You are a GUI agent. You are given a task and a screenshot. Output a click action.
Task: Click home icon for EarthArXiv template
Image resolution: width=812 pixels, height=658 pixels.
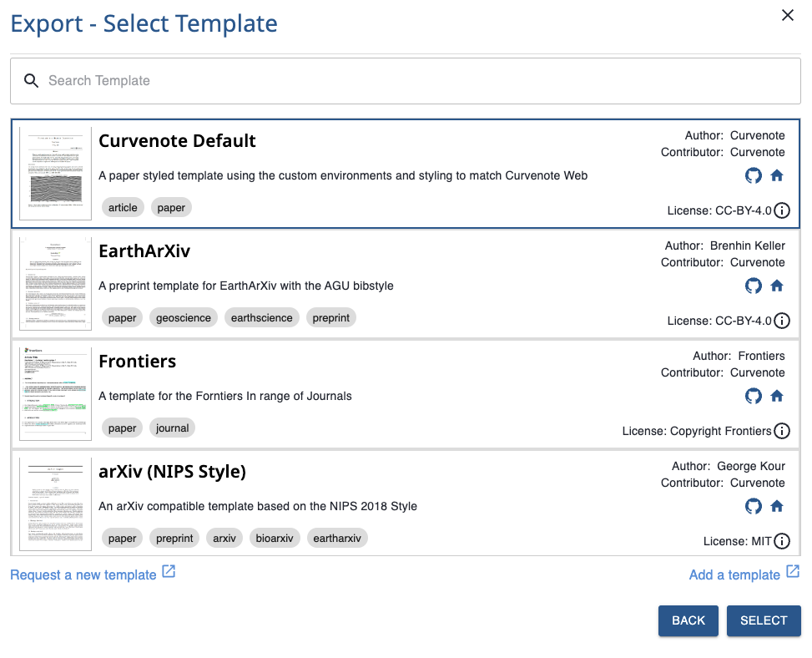tap(777, 286)
